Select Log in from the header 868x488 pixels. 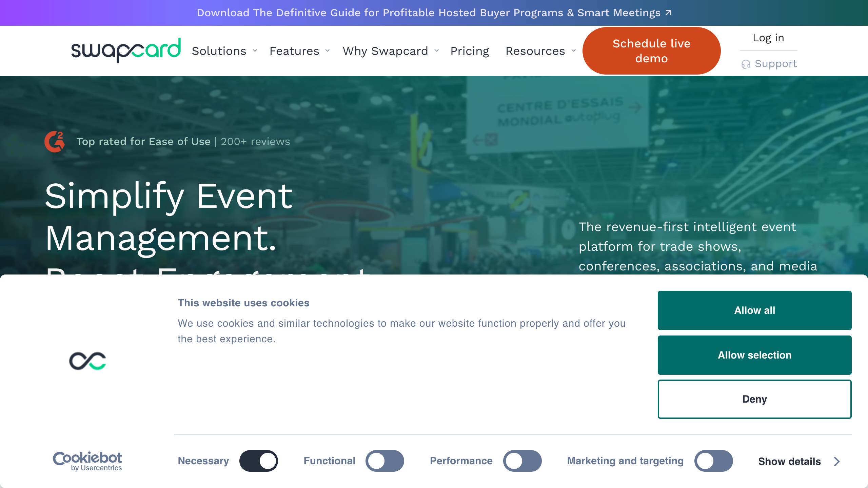768,38
